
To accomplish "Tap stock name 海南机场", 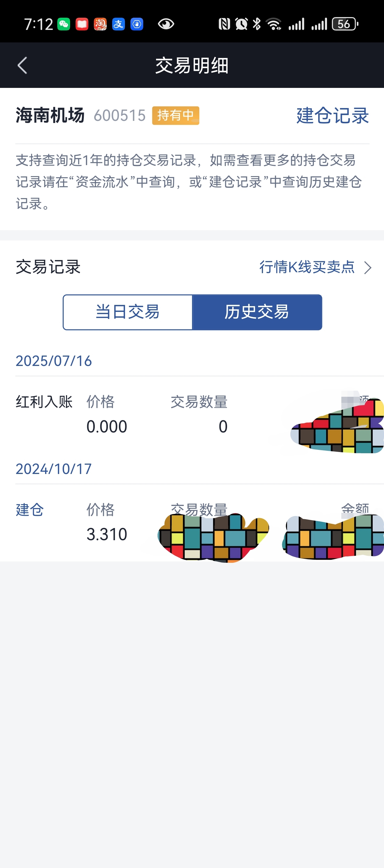I will [50, 116].
